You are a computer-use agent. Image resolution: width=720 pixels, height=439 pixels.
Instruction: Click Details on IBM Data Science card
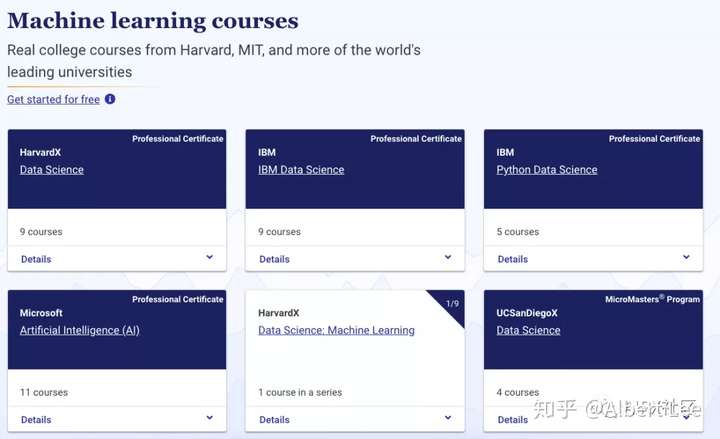pos(274,259)
